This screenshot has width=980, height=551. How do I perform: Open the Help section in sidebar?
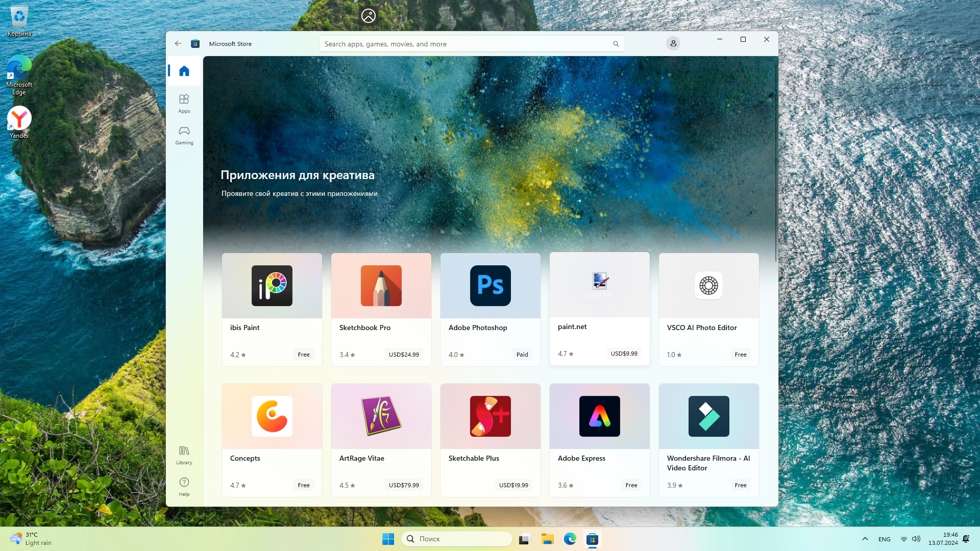tap(184, 486)
